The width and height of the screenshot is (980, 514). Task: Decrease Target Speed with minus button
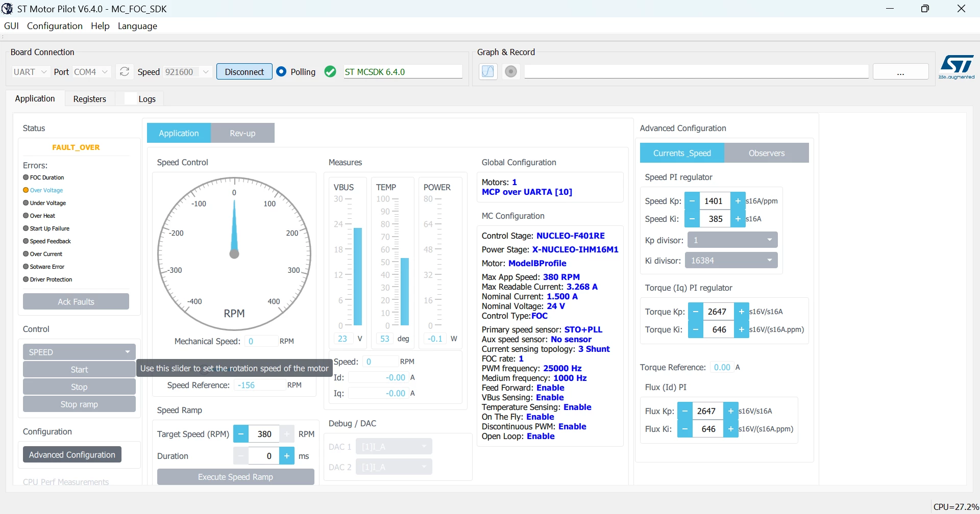tap(241, 434)
